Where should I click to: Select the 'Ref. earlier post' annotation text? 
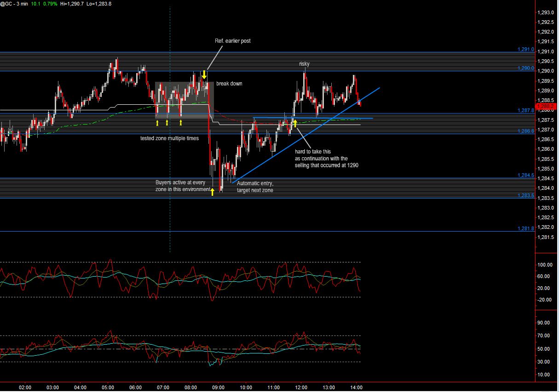233,41
